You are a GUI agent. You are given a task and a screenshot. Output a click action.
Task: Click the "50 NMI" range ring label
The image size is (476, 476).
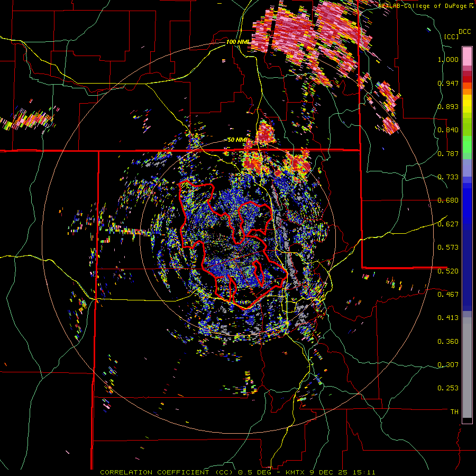[237, 140]
